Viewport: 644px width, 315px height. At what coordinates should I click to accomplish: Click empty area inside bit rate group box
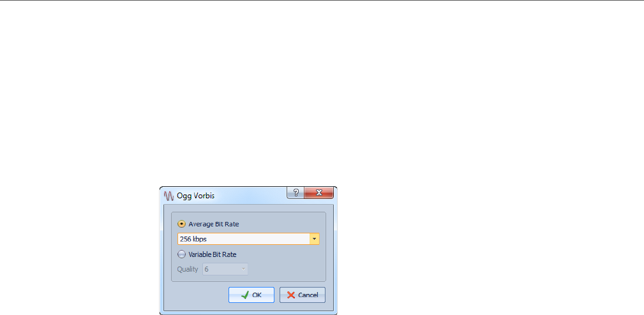[x=287, y=267]
